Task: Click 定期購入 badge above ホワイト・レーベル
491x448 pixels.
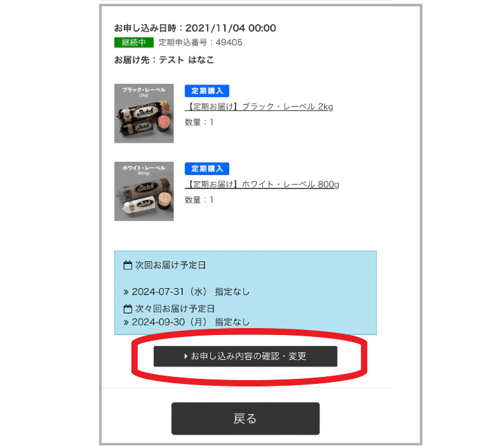Action: 207,169
